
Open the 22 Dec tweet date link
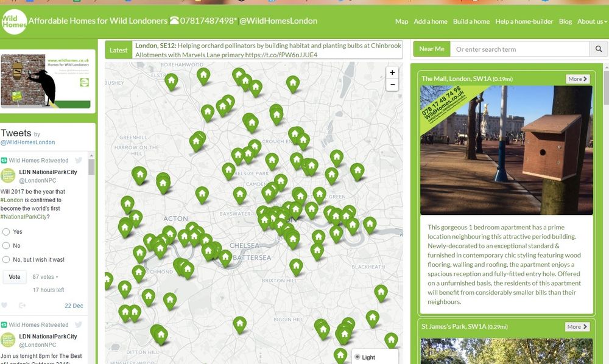pyautogui.click(x=74, y=306)
